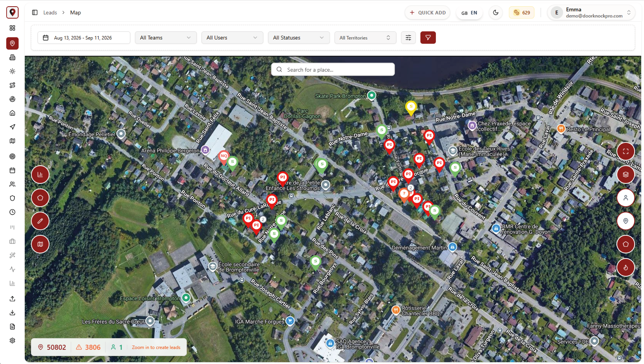Open the All Statuses dropdown
The height and width of the screenshot is (364, 644).
pyautogui.click(x=299, y=37)
